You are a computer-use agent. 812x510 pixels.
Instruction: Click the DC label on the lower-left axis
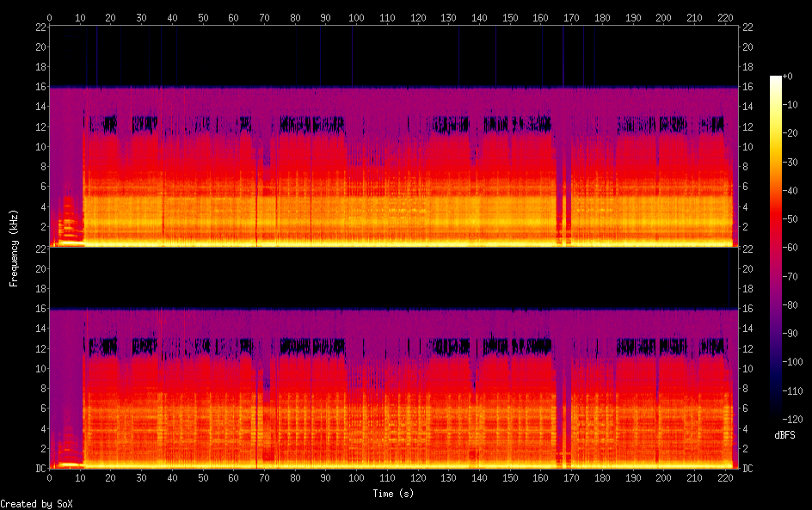pyautogui.click(x=39, y=469)
